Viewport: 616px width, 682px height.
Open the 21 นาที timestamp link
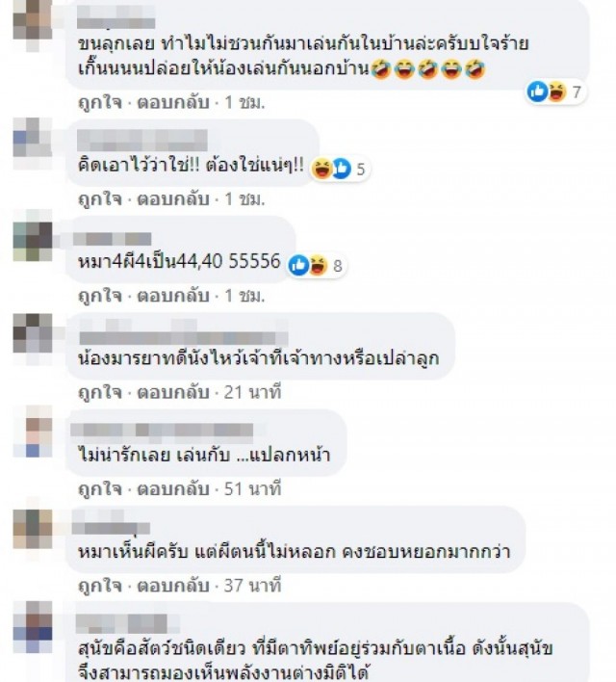(x=253, y=393)
